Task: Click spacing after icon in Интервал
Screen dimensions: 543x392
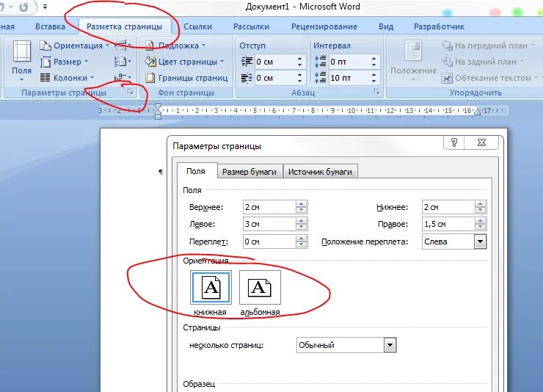Action: (321, 78)
